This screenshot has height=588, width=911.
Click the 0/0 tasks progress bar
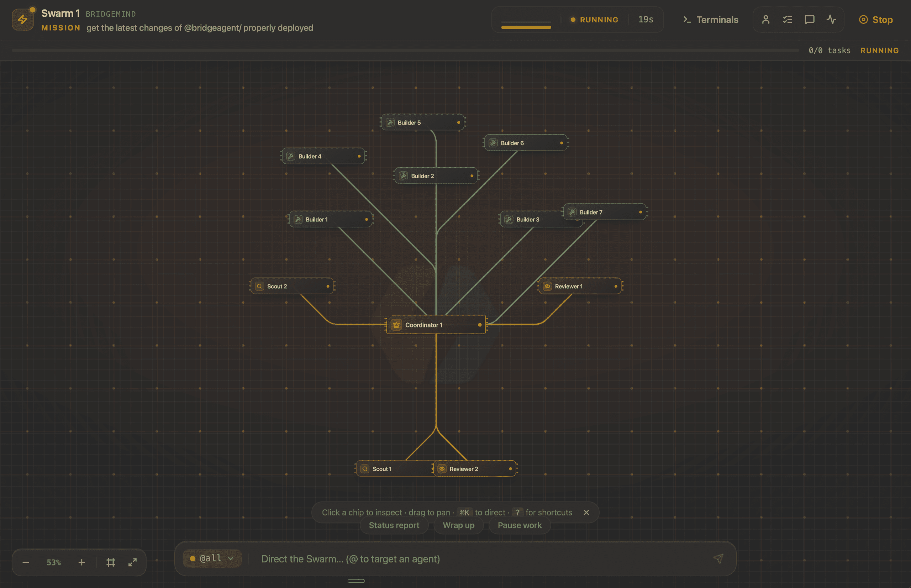(405, 50)
